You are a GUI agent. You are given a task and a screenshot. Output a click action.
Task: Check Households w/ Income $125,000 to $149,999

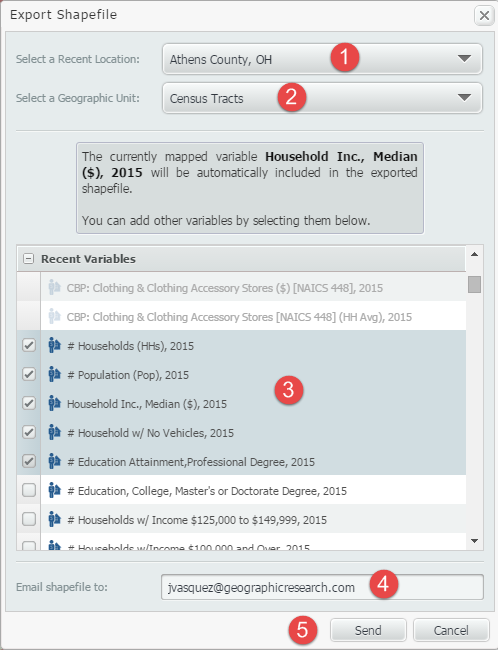[29, 519]
